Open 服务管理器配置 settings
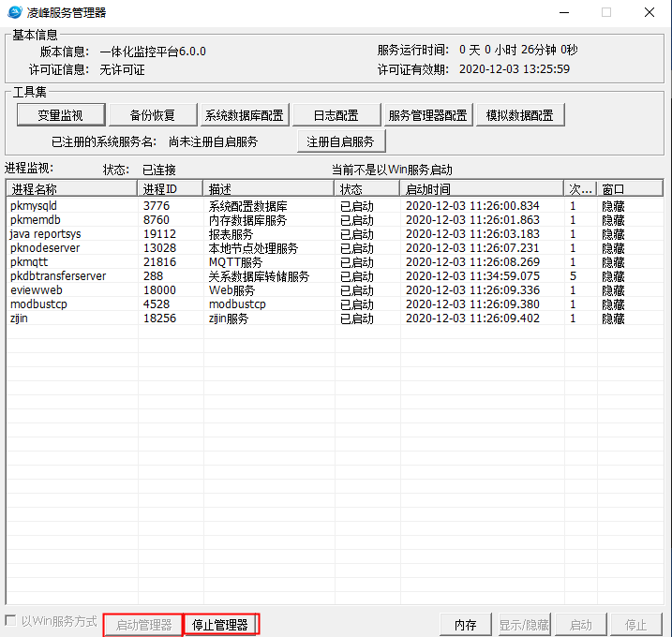This screenshot has width=672, height=637. 428,115
